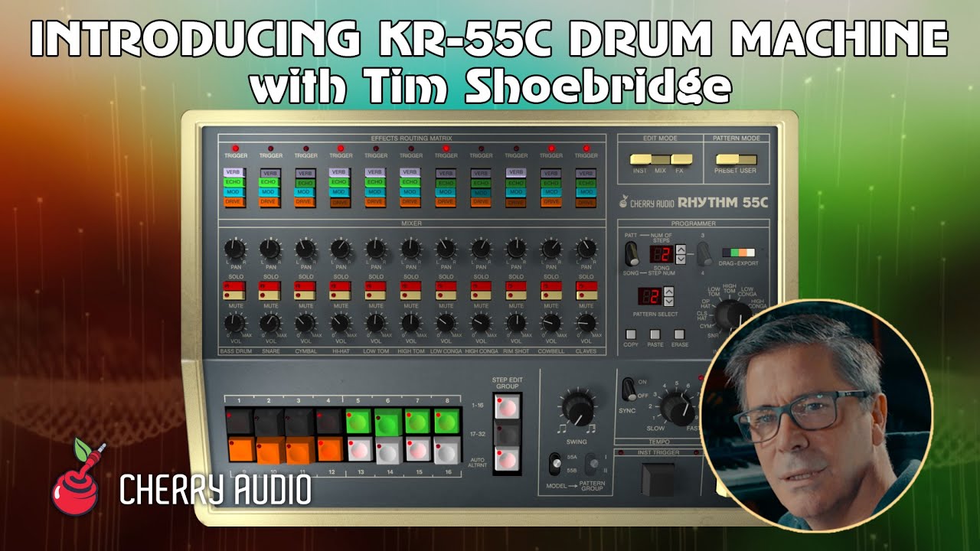980x551 pixels.
Task: Toggle MOD effect on Cymbal channel
Action: coord(305,193)
